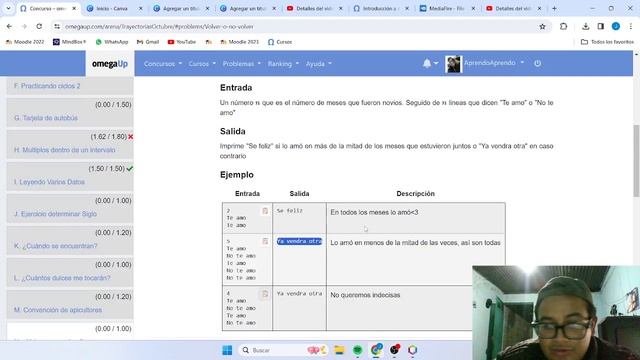
Task: Open the AprendoAprendo user dropdown
Action: tap(494, 63)
